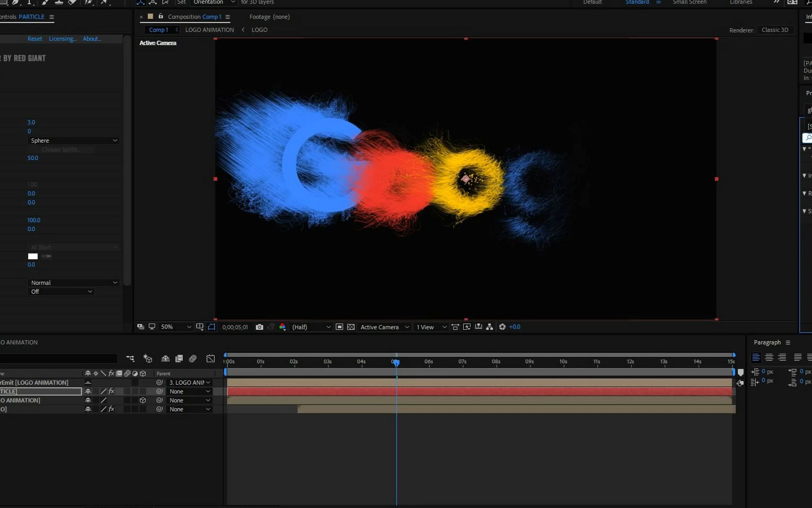Toggle transparency grid icon below viewer
This screenshot has width=812, height=508.
351,327
